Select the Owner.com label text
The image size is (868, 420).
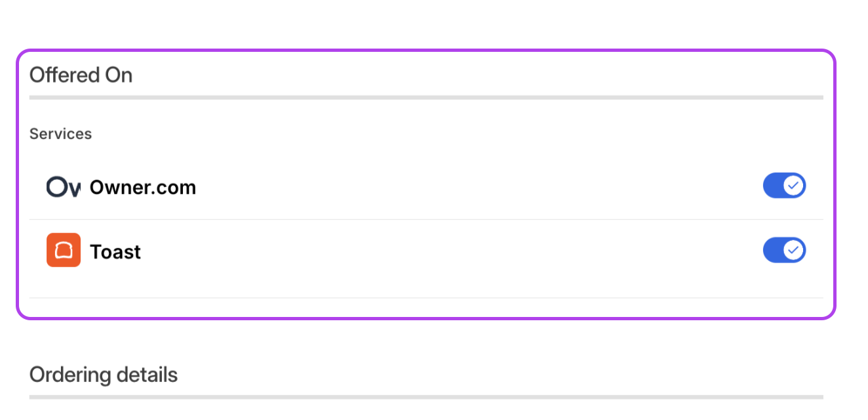(x=143, y=188)
